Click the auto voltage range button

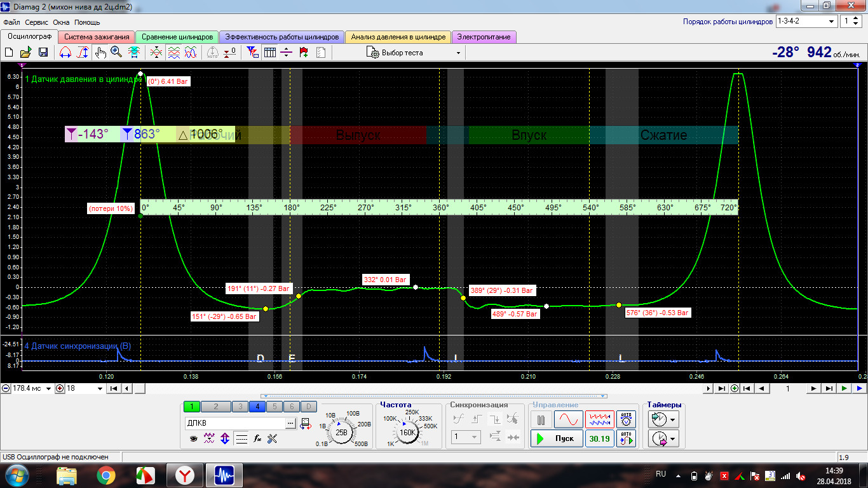coord(626,419)
